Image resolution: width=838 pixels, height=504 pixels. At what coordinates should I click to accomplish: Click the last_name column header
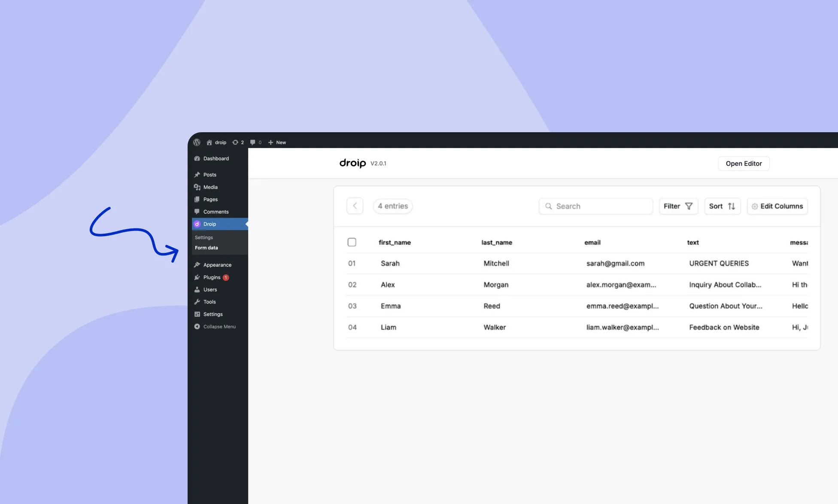[x=497, y=243]
